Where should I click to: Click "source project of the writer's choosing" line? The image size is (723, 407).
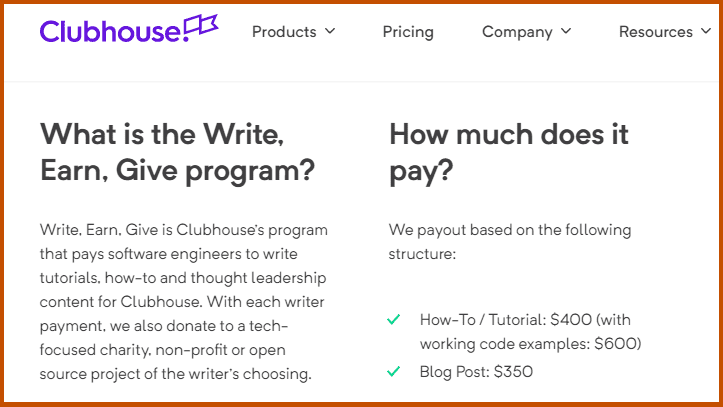pos(176,374)
